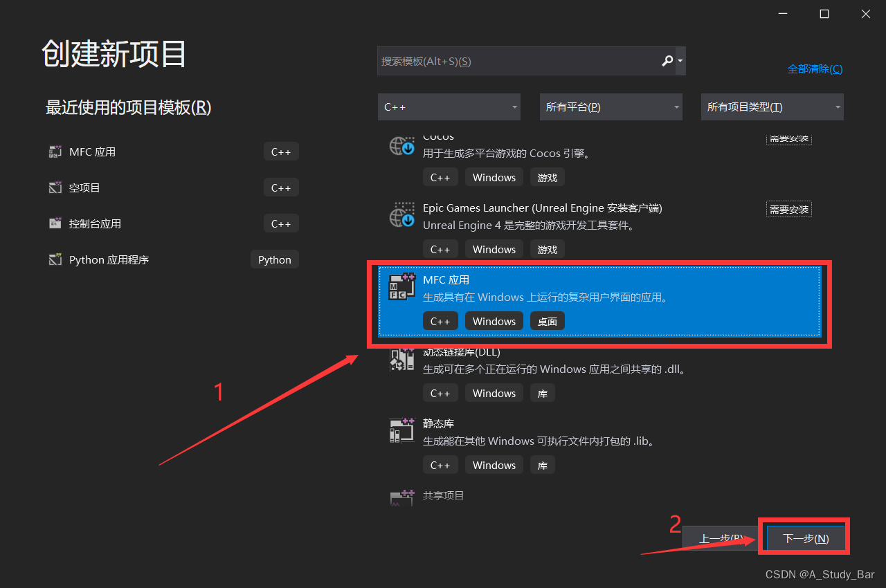This screenshot has height=588, width=886.
Task: Click the 上一步 back button
Action: (x=722, y=538)
